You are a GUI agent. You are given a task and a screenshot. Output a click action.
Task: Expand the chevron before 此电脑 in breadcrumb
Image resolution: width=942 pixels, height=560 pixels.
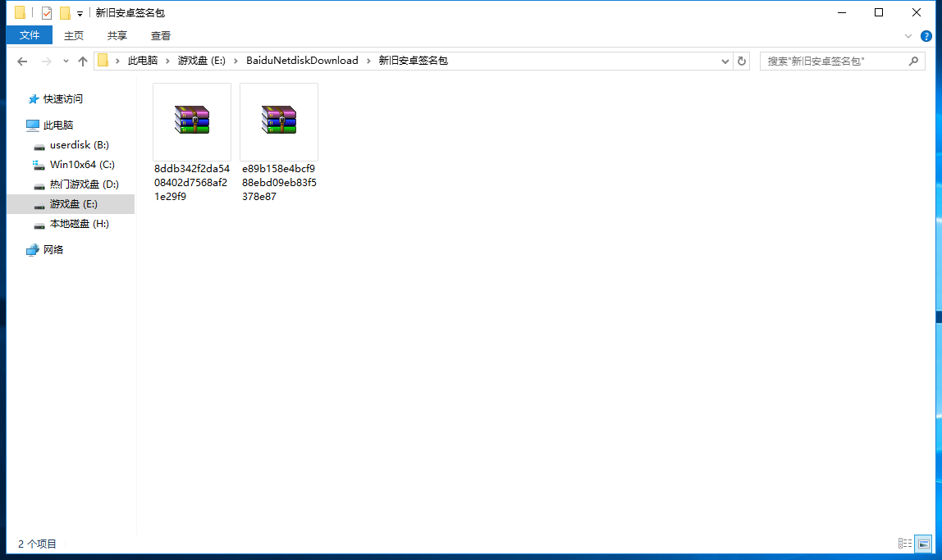(x=118, y=61)
